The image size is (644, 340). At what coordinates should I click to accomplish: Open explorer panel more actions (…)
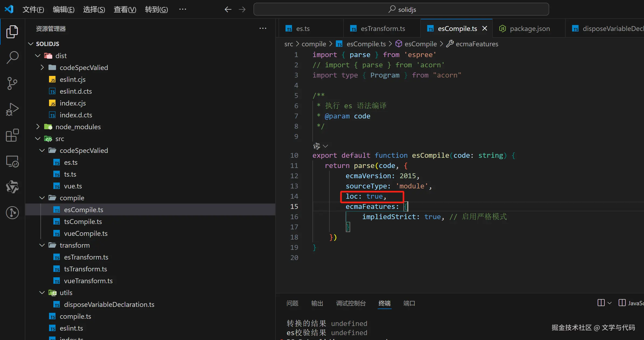(x=263, y=29)
